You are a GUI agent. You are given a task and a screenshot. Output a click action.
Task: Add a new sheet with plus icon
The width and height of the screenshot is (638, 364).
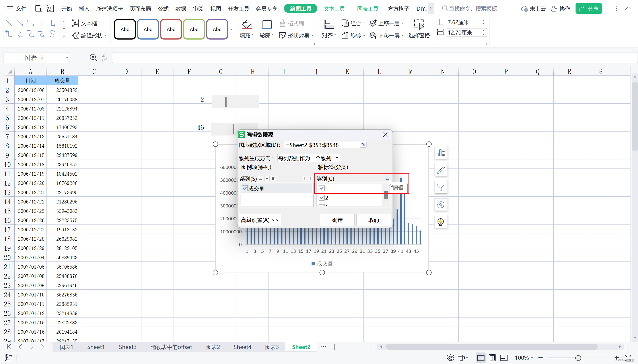(x=334, y=347)
